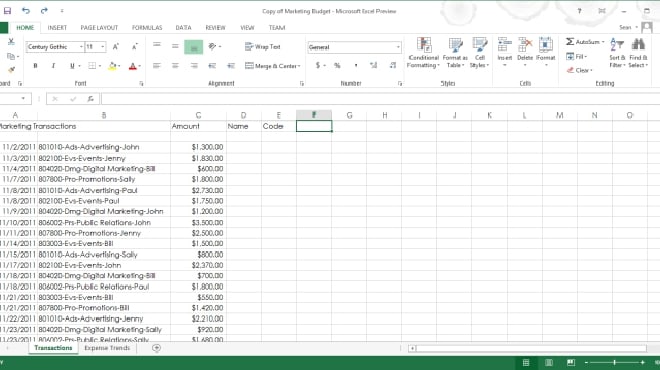Select column G header
Image resolution: width=660 pixels, height=370 pixels.
(x=349, y=115)
